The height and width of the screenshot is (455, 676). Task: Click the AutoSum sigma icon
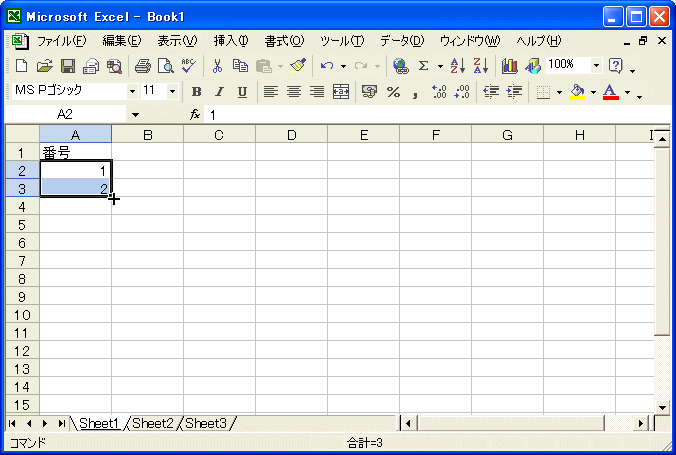click(424, 66)
